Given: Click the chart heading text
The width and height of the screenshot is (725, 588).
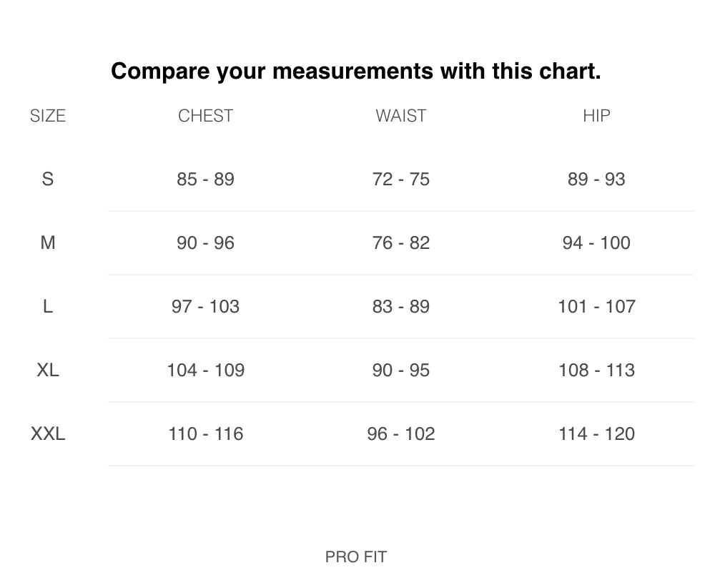Looking at the screenshot, I should (x=355, y=71).
